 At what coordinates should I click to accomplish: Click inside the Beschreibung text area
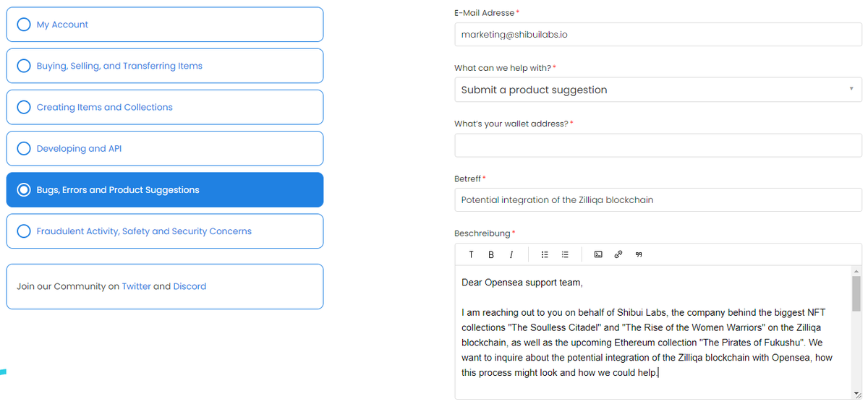pos(654,332)
